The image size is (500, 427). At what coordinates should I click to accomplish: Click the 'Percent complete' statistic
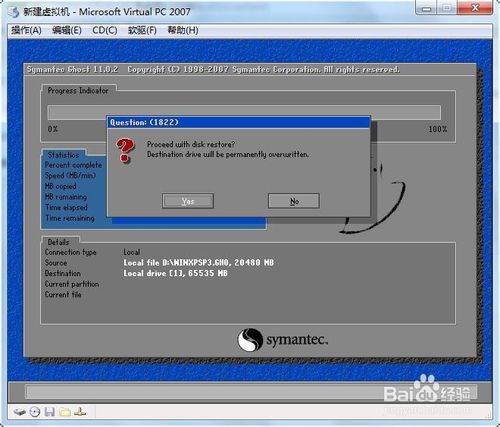click(x=73, y=165)
